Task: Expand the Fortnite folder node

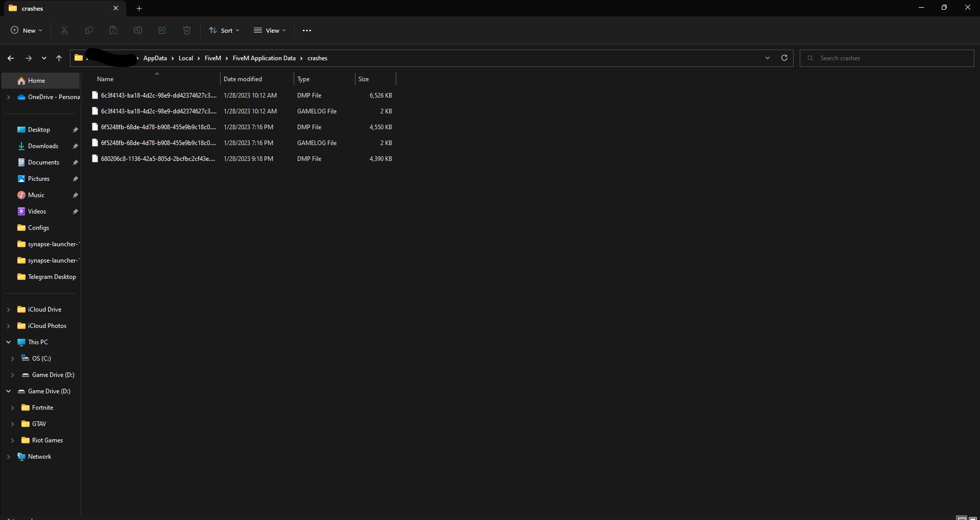Action: coord(13,408)
